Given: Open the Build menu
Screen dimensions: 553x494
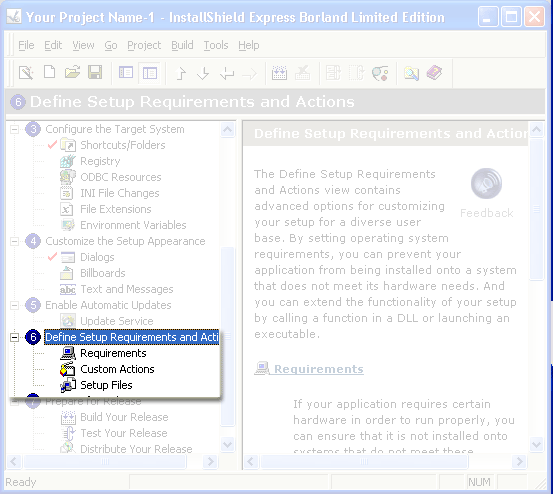Looking at the screenshot, I should coord(182,45).
